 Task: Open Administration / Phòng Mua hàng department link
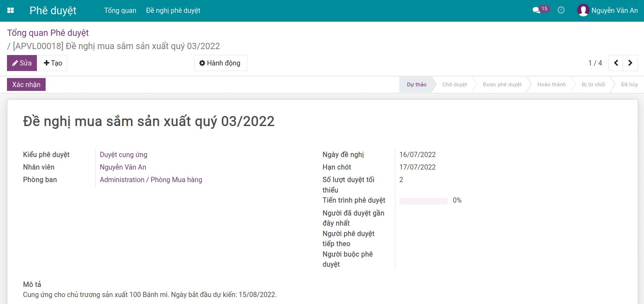tap(151, 180)
